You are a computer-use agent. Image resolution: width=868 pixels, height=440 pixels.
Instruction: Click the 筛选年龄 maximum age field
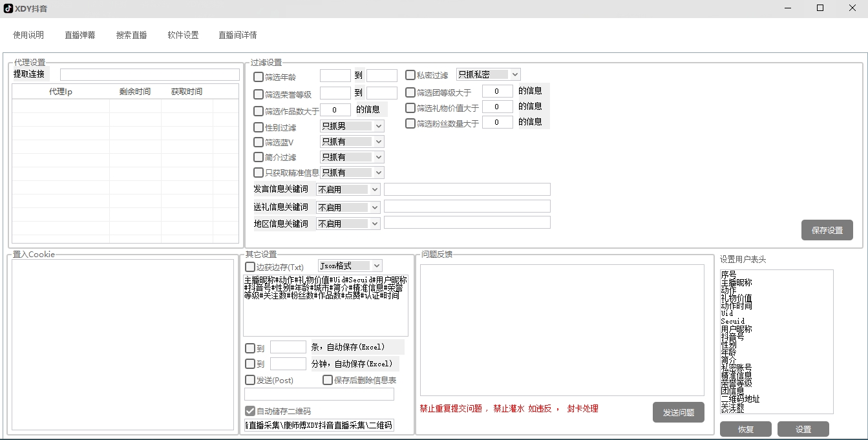click(382, 76)
